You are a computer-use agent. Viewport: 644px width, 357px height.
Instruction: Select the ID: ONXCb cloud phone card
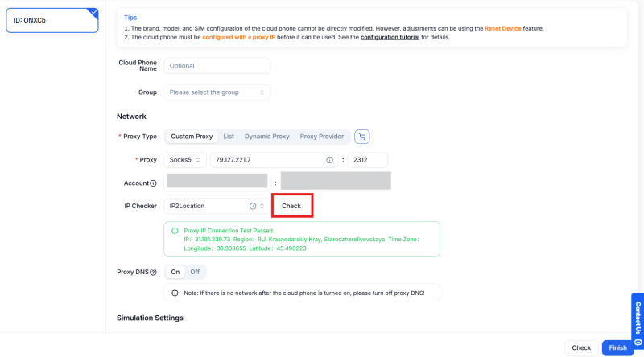point(52,21)
